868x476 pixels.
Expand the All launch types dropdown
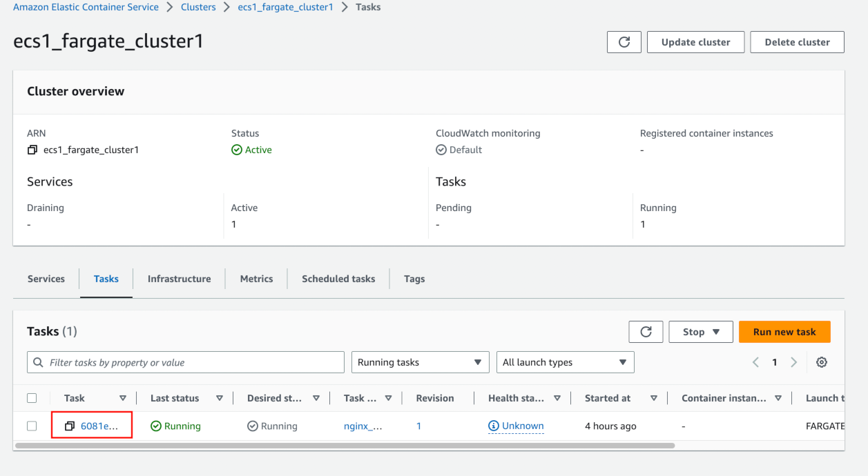(x=565, y=362)
